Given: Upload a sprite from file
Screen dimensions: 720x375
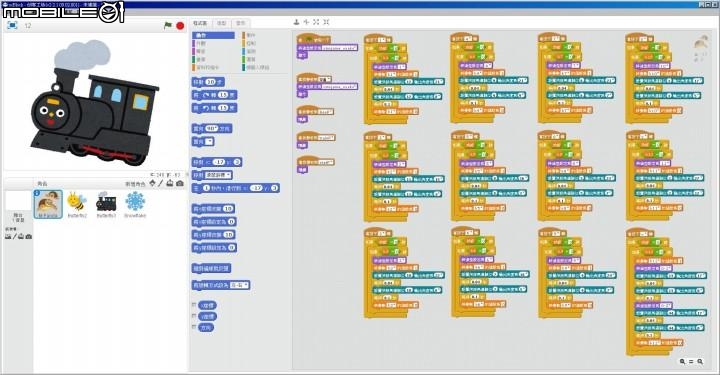Looking at the screenshot, I should click(x=170, y=184).
